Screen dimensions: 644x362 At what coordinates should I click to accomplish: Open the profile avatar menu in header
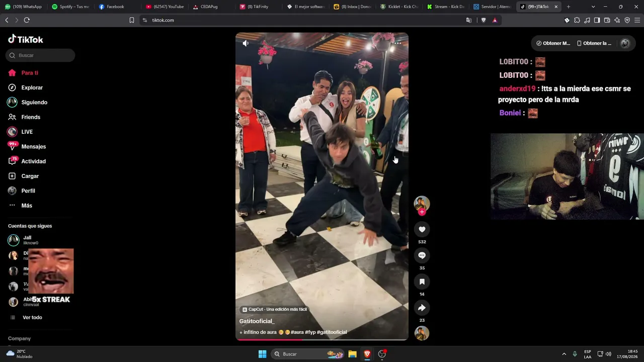[625, 43]
